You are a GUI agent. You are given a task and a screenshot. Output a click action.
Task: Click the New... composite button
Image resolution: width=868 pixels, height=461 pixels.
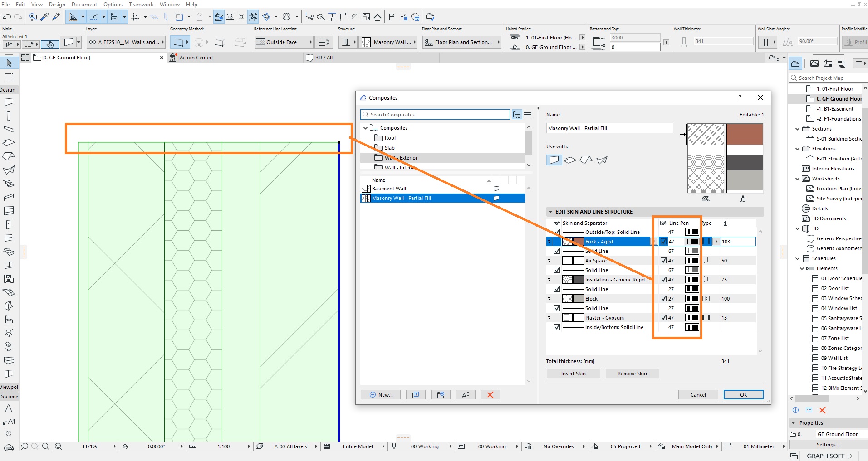tap(381, 395)
